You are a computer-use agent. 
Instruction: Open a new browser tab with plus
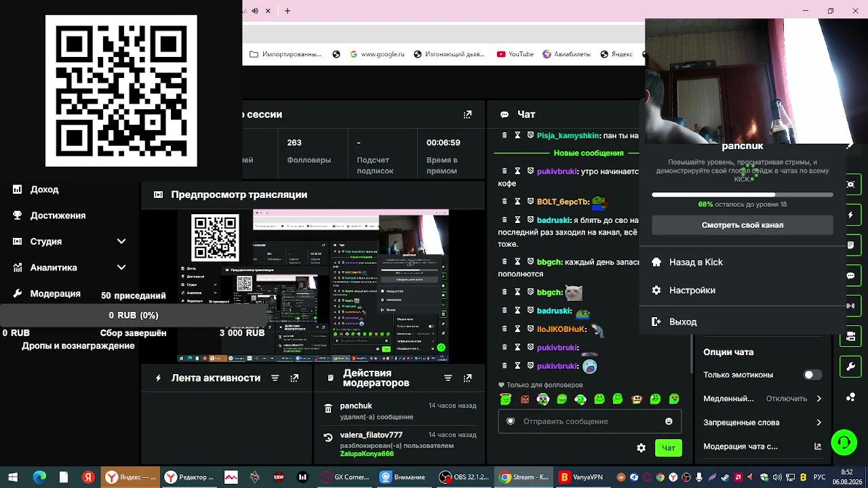click(x=288, y=11)
